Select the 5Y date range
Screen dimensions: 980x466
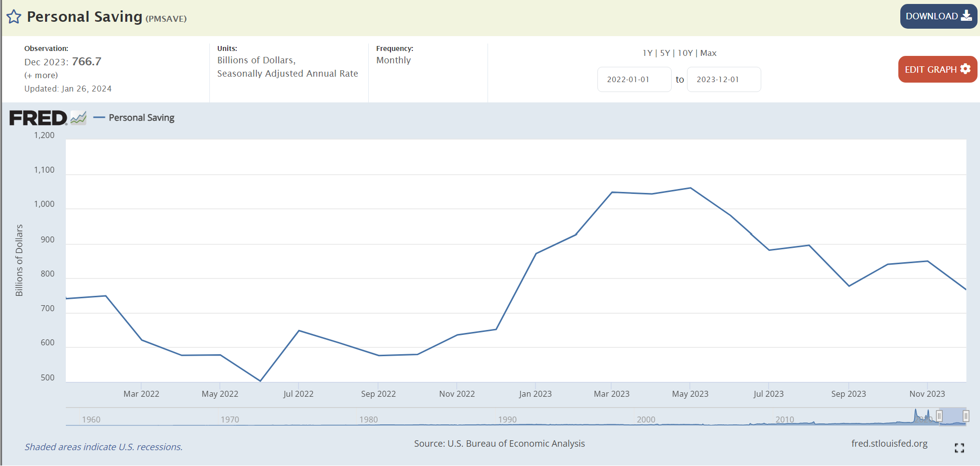click(665, 53)
